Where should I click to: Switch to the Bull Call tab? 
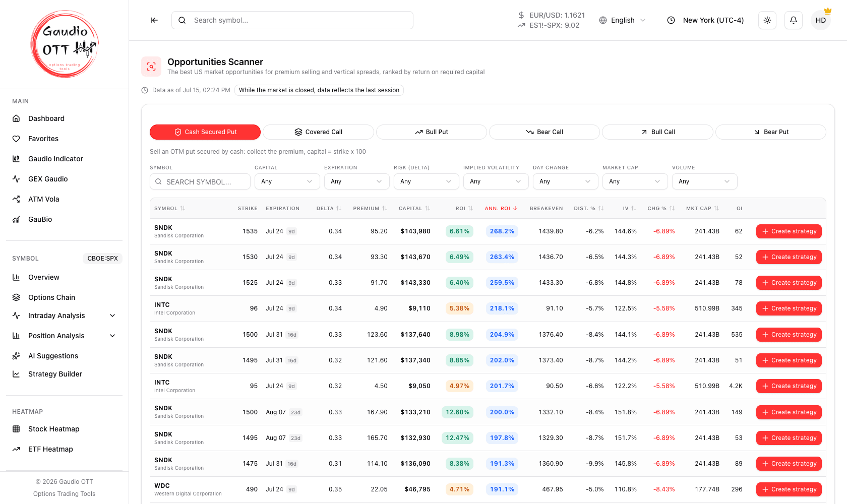point(657,132)
